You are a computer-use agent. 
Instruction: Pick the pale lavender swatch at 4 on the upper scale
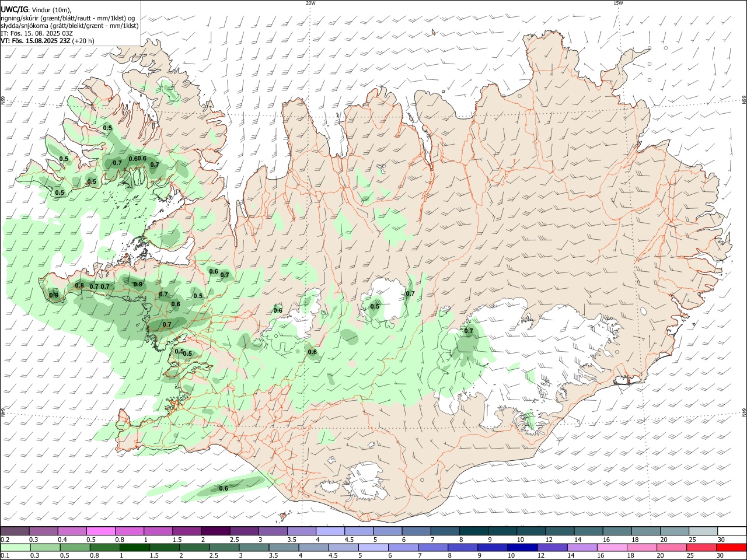330,531
